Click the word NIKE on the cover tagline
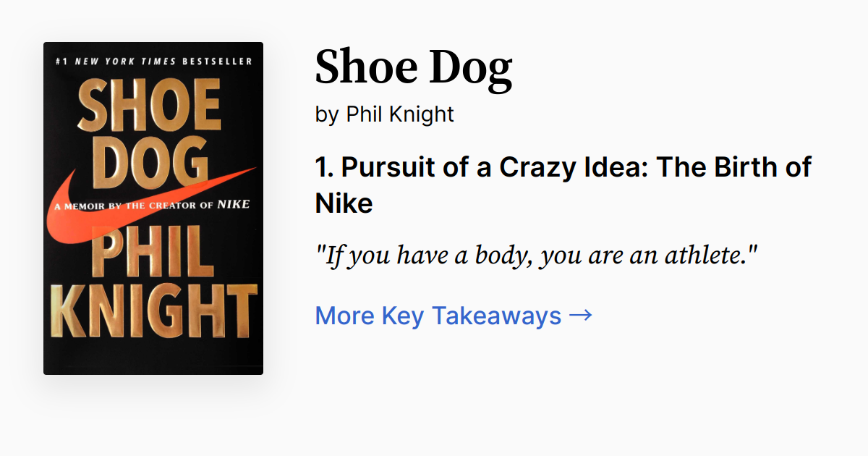 pyautogui.click(x=233, y=205)
